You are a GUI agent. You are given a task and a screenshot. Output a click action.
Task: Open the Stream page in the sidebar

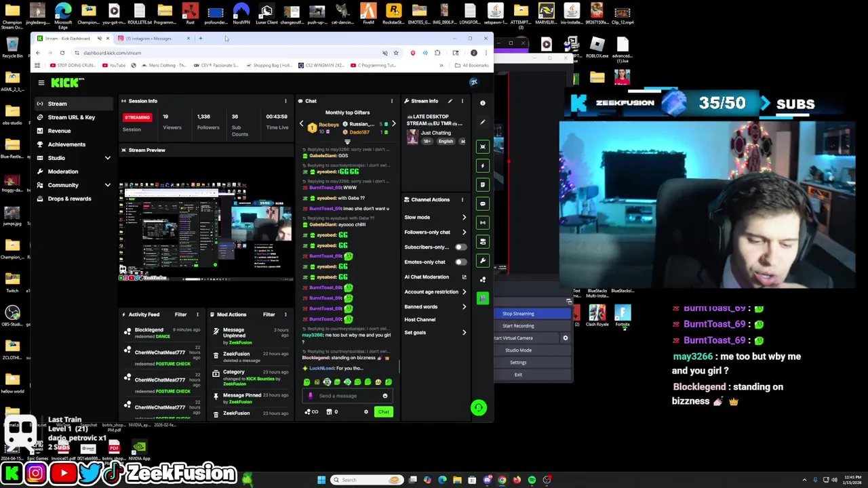(74, 104)
